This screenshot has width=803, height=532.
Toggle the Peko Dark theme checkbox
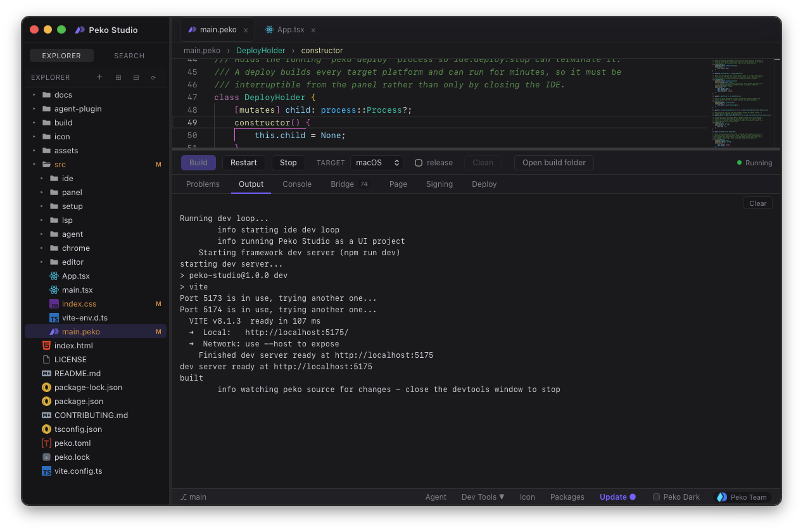click(657, 497)
